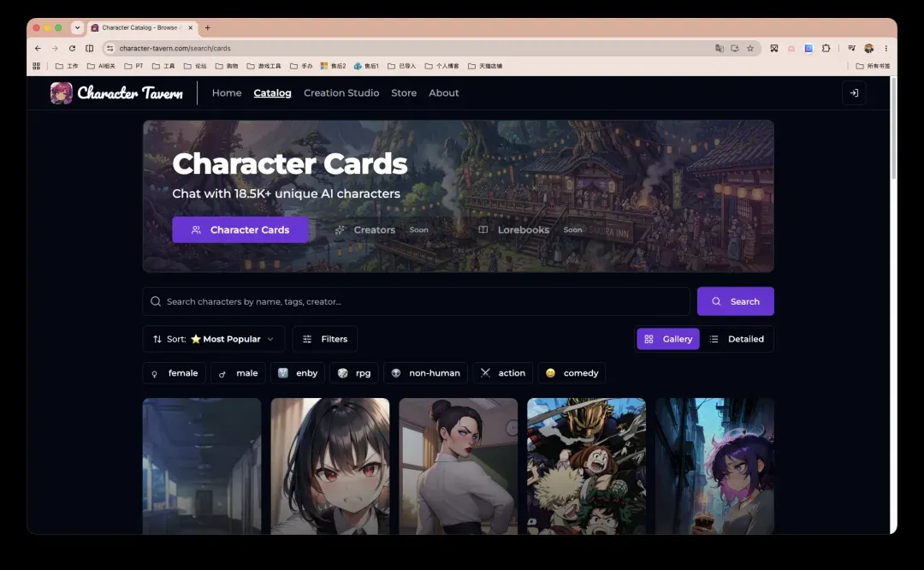
Task: Open the Filters panel
Action: point(325,339)
